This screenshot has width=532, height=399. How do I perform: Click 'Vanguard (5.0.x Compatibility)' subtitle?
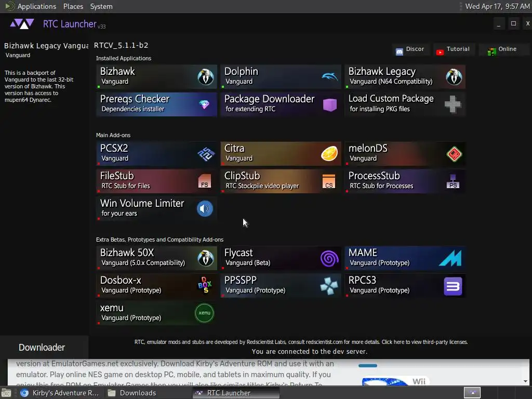[143, 262]
